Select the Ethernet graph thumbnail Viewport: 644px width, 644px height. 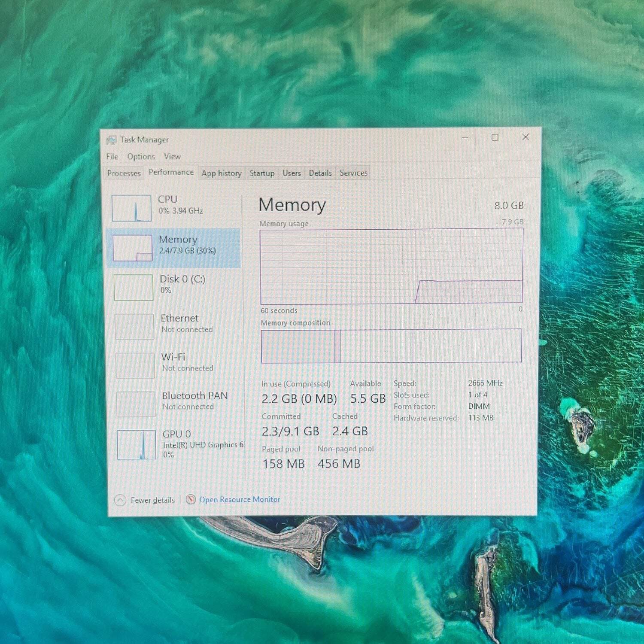[x=134, y=326]
